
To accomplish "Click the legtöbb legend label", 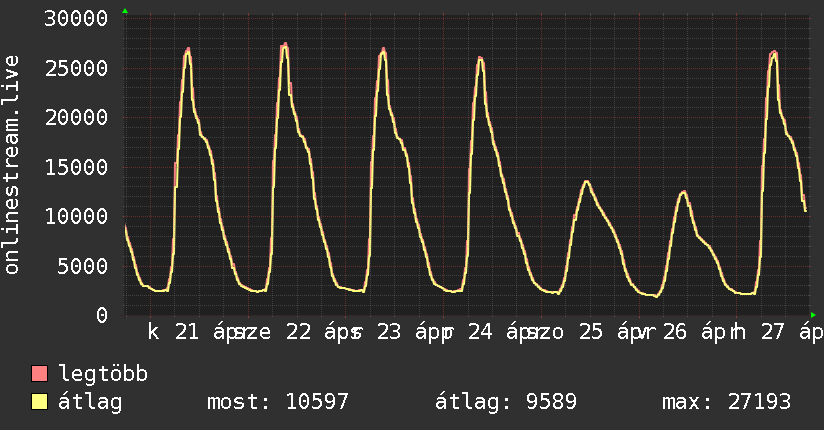I will [103, 374].
